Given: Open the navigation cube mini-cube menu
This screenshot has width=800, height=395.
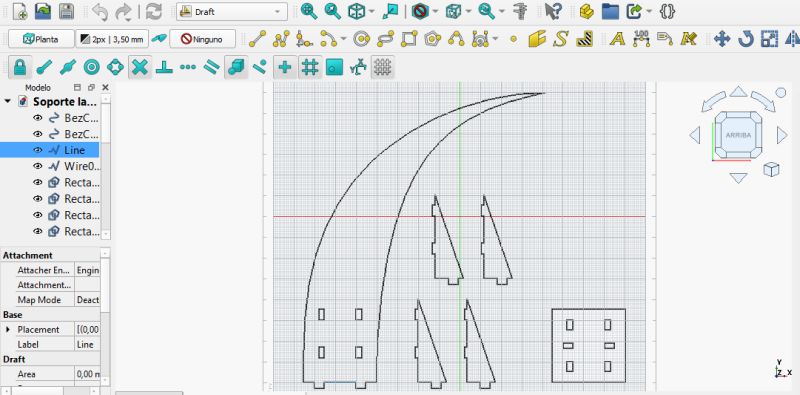Looking at the screenshot, I should (771, 169).
